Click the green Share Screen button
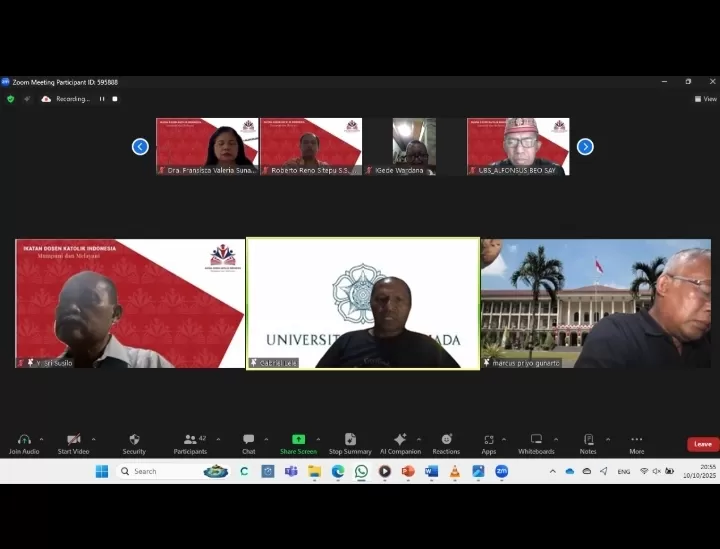This screenshot has height=549, width=720. click(298, 440)
